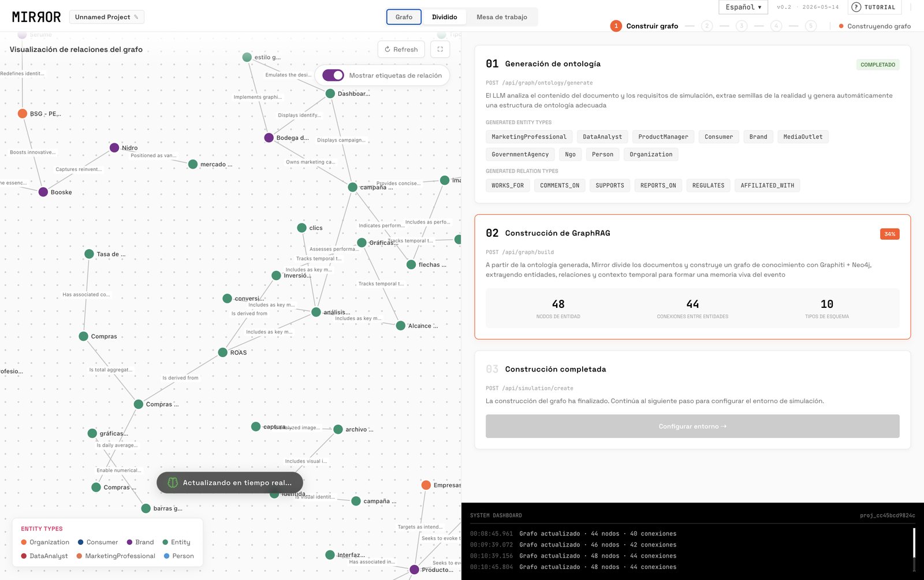The width and height of the screenshot is (924, 580).
Task: Select the archivo ... green node
Action: [x=338, y=429]
